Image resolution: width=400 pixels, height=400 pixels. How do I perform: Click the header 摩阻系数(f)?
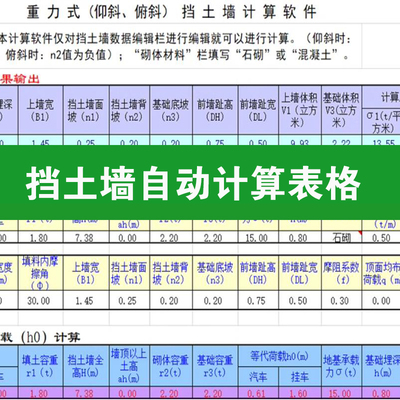tap(341, 273)
